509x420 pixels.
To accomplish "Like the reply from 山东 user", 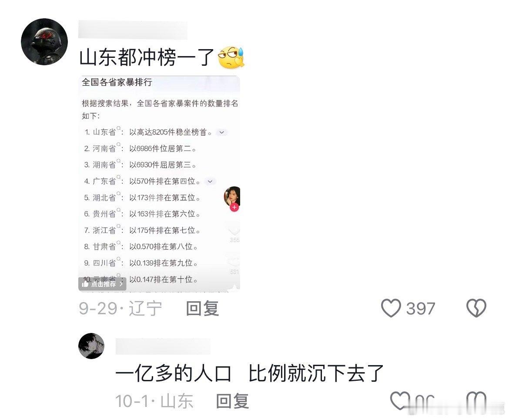I will (399, 401).
